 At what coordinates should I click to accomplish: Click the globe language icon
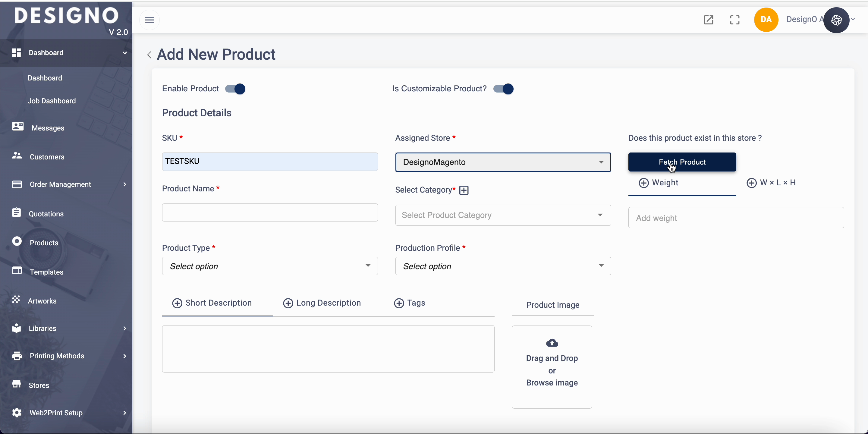click(836, 20)
